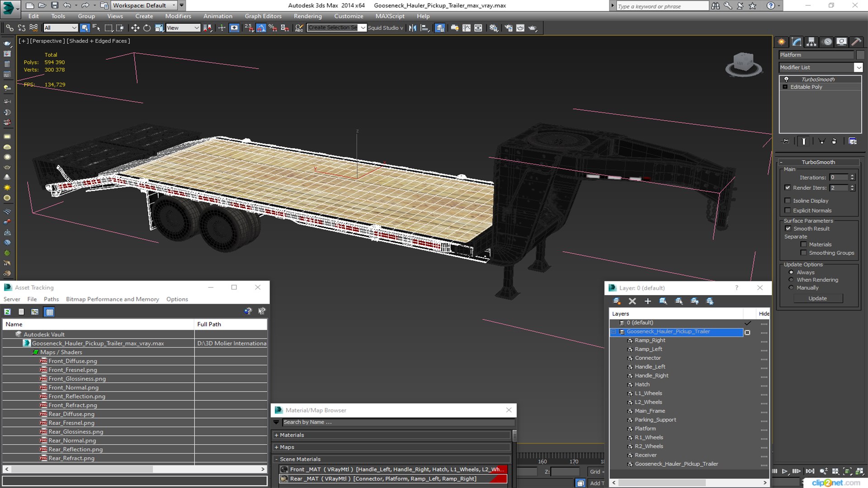Click the Play Animation button

point(785,471)
